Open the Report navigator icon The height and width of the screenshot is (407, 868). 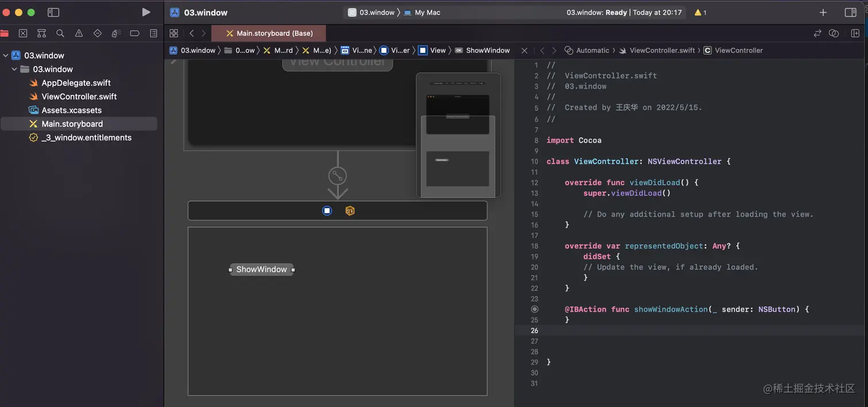pos(153,33)
